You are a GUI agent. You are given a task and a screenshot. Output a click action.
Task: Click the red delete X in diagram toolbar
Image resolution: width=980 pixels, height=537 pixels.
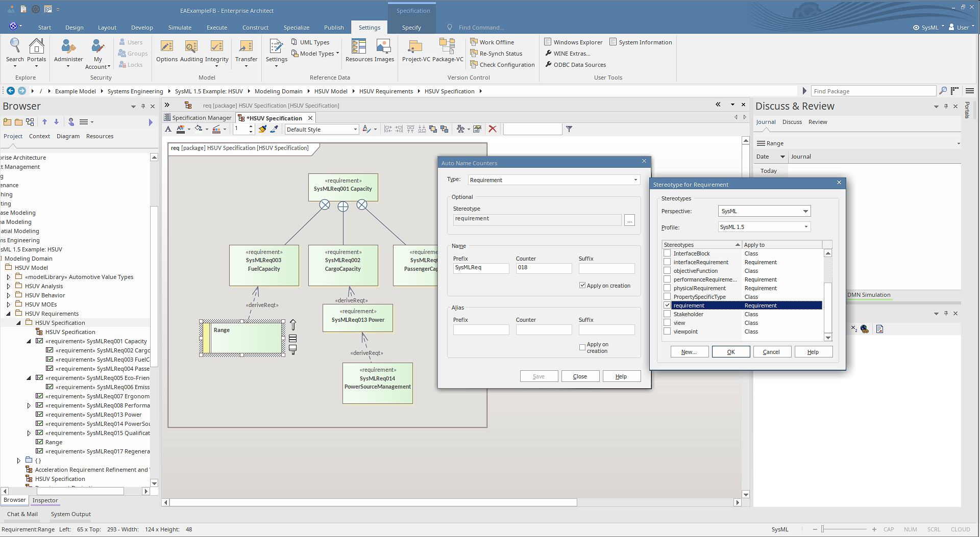[x=493, y=129]
